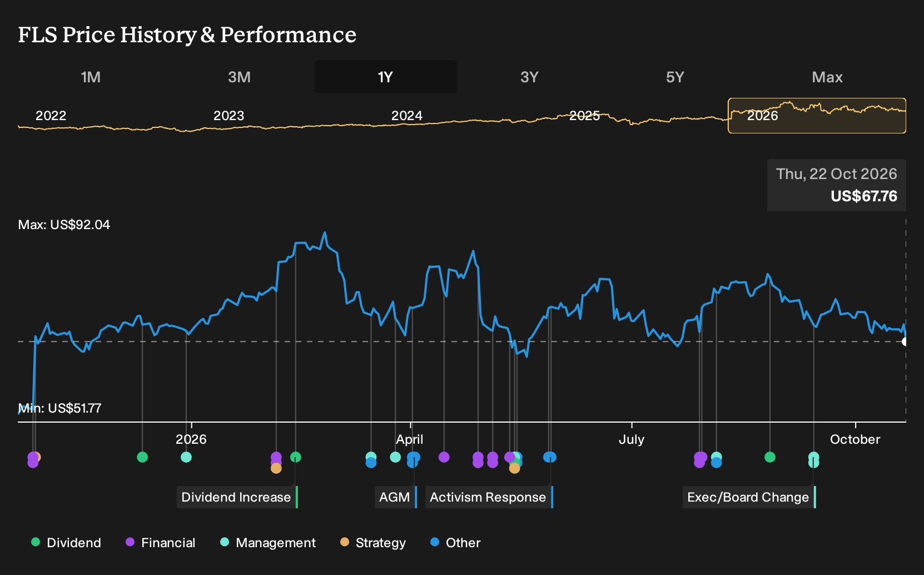Viewport: 924px width, 575px height.
Task: Click the Min: US$51.77 label
Action: point(59,408)
